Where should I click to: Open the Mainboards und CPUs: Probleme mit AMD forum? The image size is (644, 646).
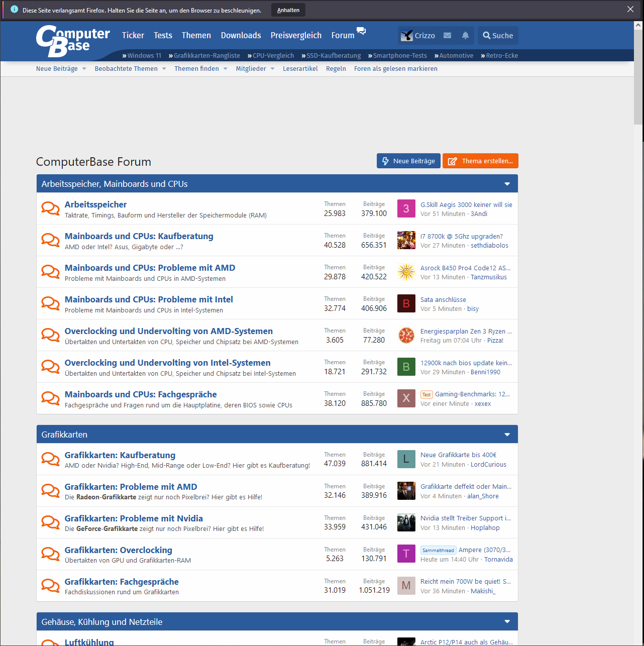tap(150, 268)
